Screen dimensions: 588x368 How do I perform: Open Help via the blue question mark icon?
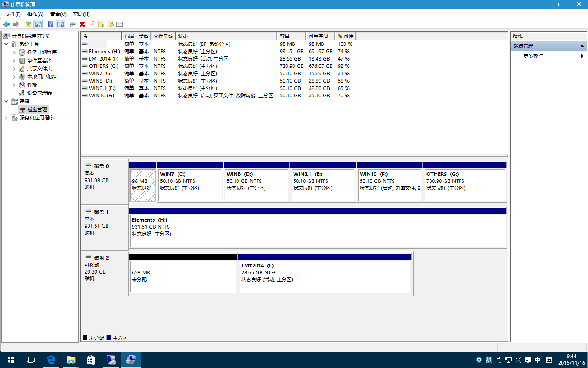click(51, 25)
